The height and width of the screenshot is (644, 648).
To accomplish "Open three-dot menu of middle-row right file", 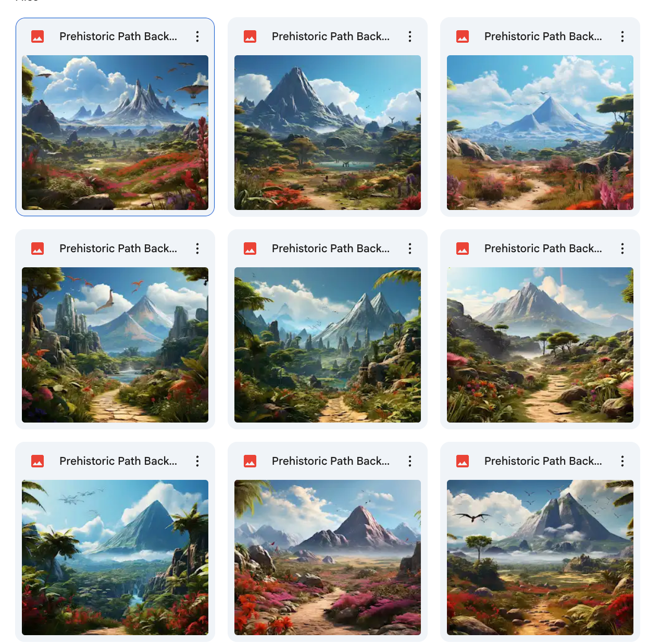I will point(622,249).
